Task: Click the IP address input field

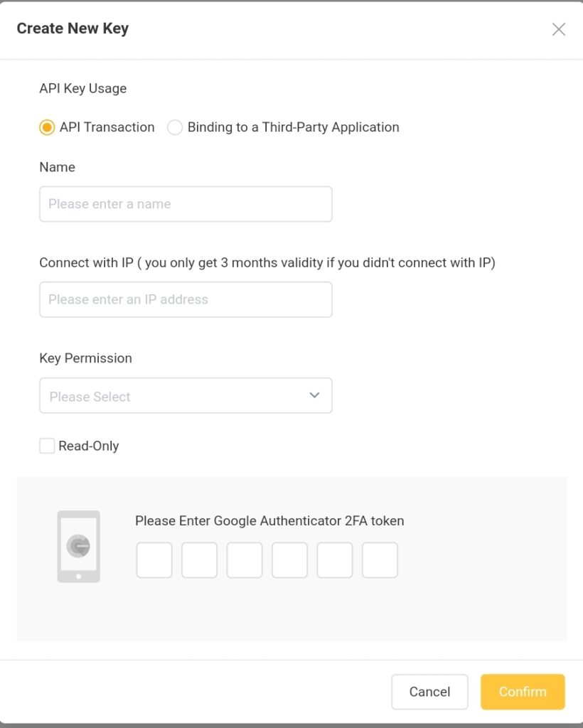Action: click(x=186, y=299)
